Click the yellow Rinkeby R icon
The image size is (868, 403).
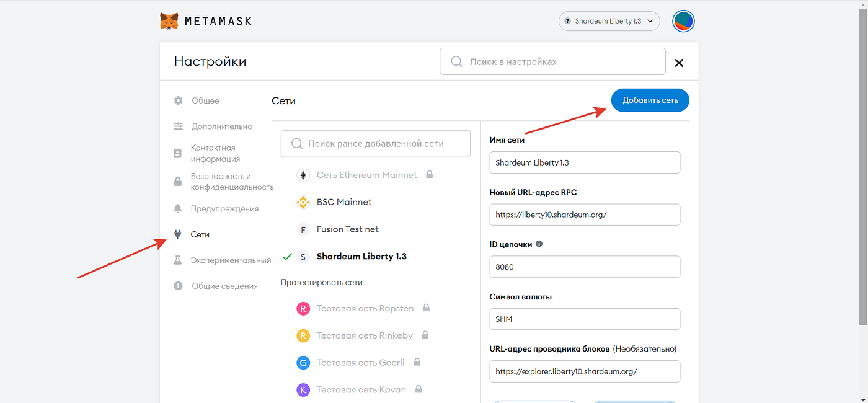(x=303, y=335)
